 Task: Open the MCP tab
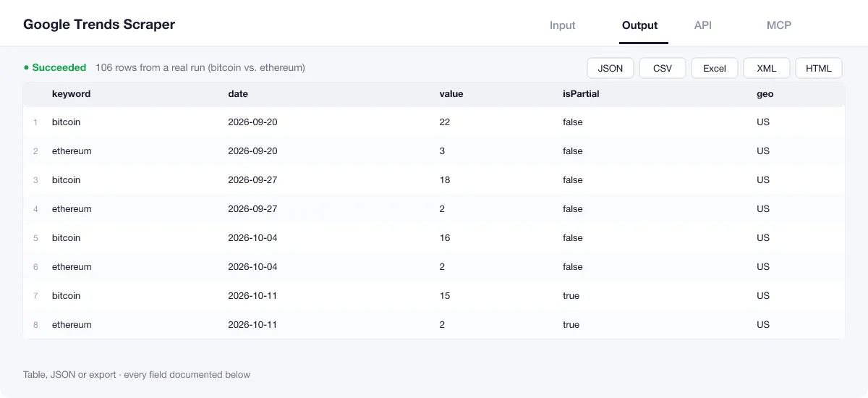click(x=779, y=25)
